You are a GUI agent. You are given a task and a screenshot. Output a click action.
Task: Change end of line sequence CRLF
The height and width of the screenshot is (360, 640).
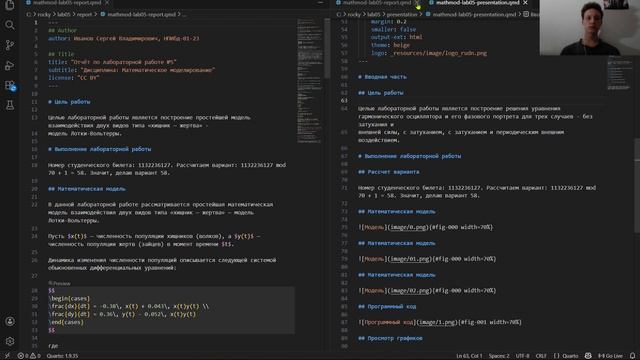pos(541,356)
